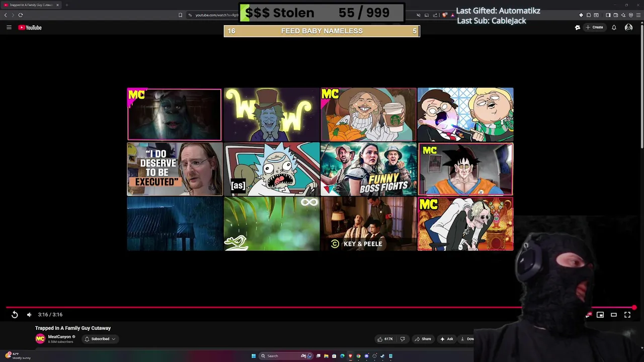The height and width of the screenshot is (362, 644).
Task: Open the Harry Potter cartoon suggested thumbnail
Action: point(465,115)
